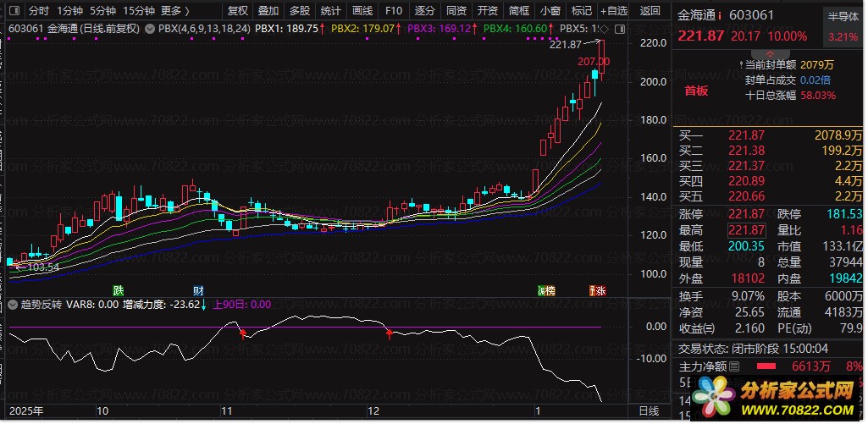The image size is (868, 424).
Task: Open the PBX indicator dropdown arrow
Action: [151, 28]
